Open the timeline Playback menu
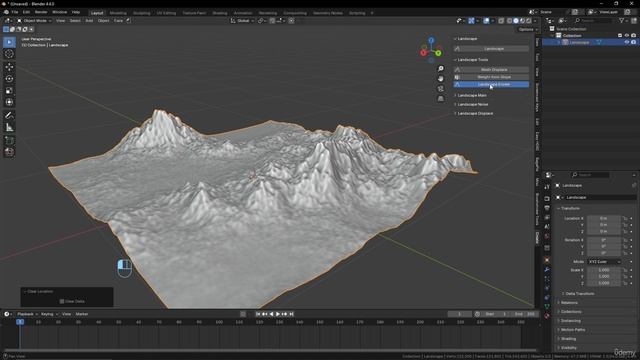Image resolution: width=640 pixels, height=360 pixels. pos(27,314)
